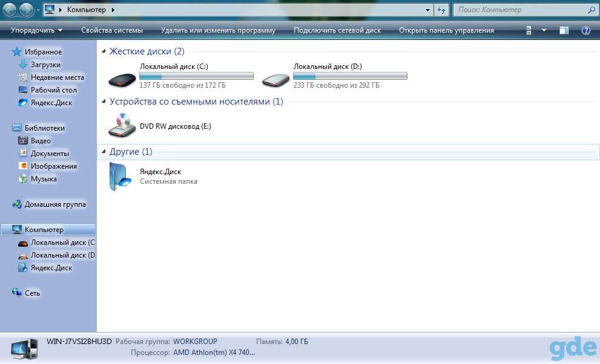Click the Рабочий стол icon

pyautogui.click(x=23, y=89)
